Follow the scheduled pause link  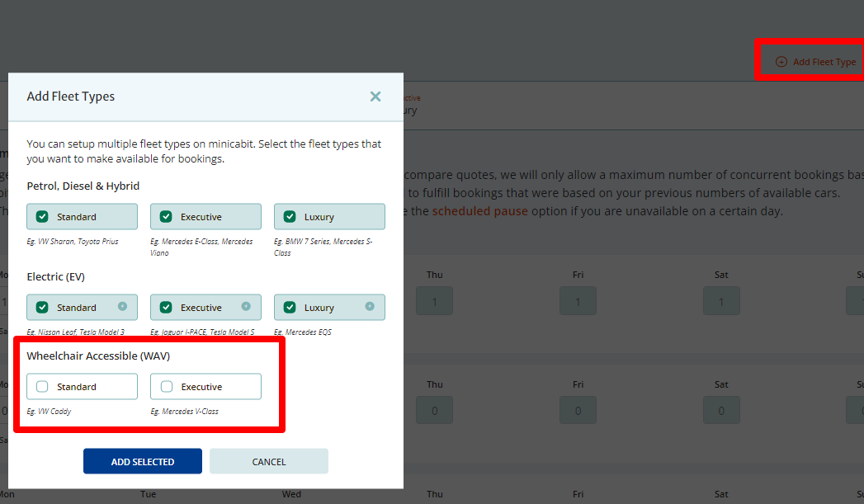(480, 211)
